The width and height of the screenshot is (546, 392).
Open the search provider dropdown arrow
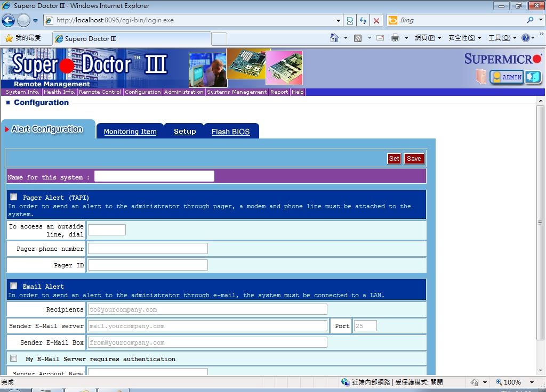click(x=541, y=20)
